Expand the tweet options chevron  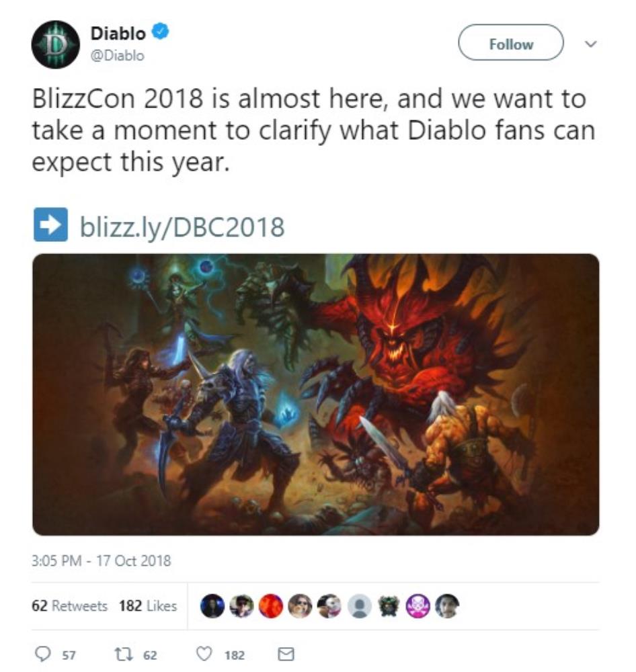592,44
